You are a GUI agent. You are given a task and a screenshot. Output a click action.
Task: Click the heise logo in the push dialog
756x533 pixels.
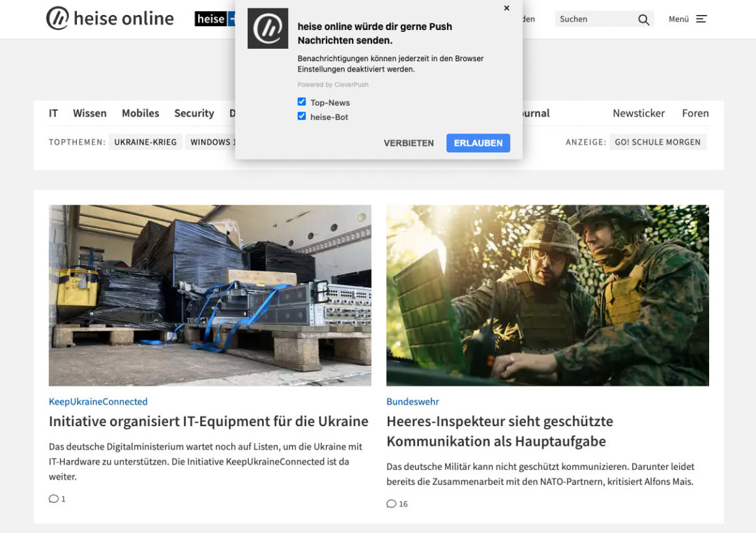coord(268,29)
